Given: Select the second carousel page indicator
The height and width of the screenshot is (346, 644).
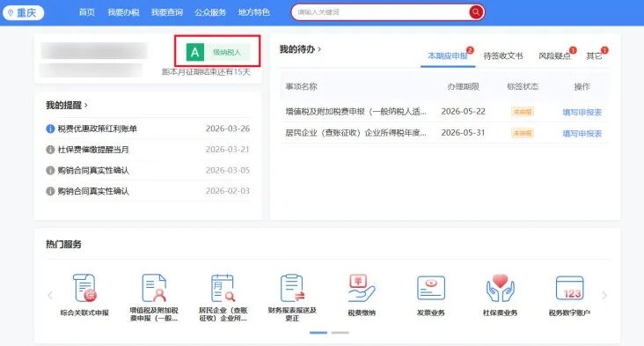Looking at the screenshot, I should [340, 333].
